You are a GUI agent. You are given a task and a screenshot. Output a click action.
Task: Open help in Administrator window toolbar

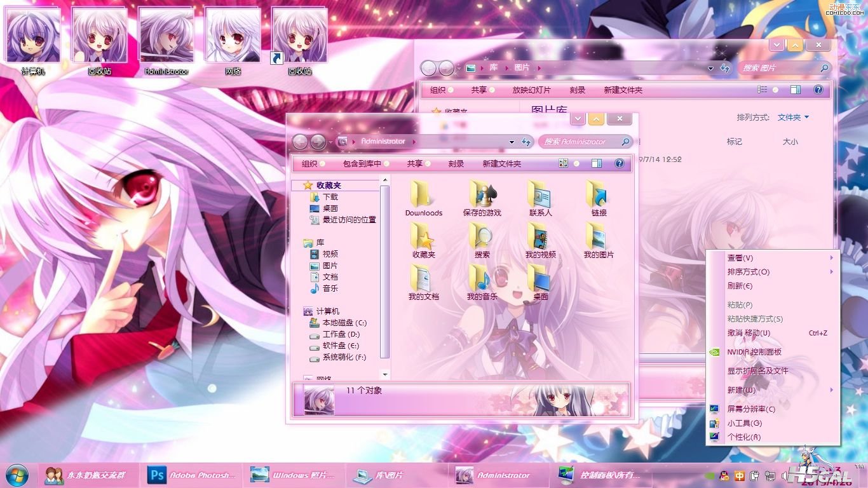620,163
